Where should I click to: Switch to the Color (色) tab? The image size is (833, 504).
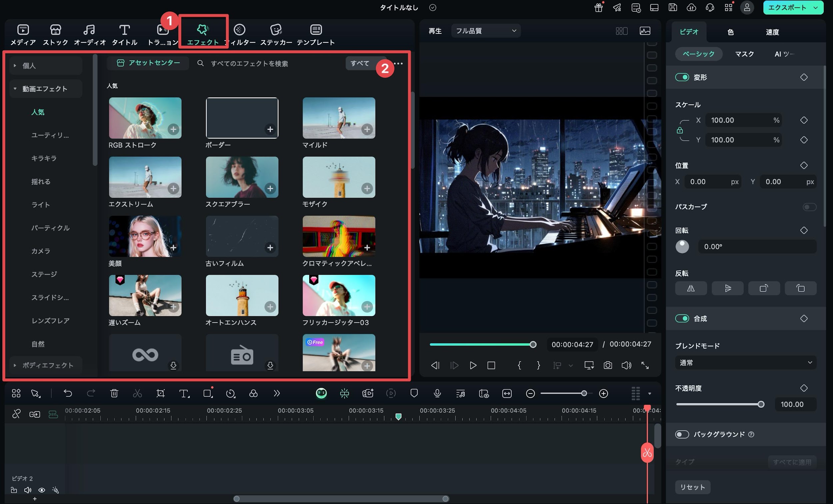pos(730,32)
